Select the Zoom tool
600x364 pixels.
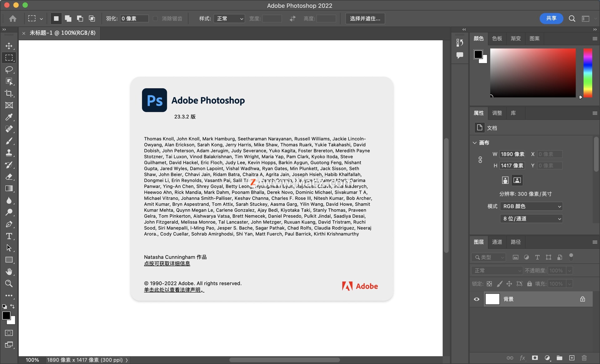coord(9,283)
